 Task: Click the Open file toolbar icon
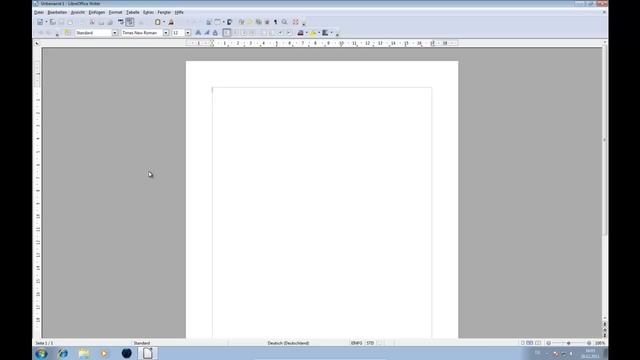(53, 22)
